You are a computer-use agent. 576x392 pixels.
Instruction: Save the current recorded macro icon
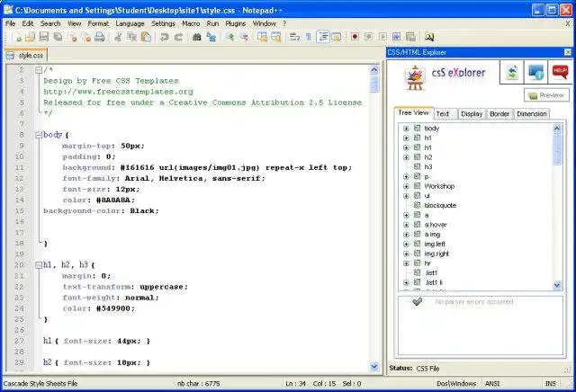[x=410, y=37]
